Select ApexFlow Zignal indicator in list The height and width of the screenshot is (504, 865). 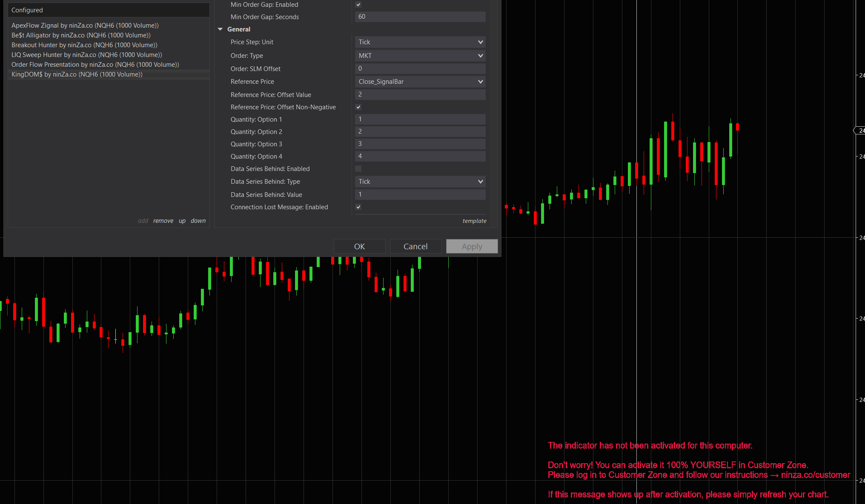pos(85,26)
